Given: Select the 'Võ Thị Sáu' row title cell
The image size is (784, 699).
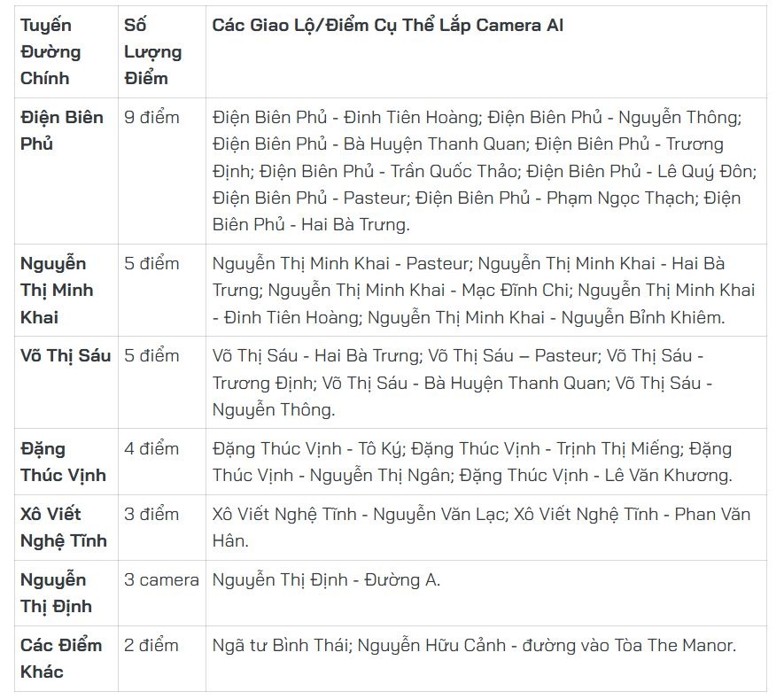Looking at the screenshot, I should 66,355.
